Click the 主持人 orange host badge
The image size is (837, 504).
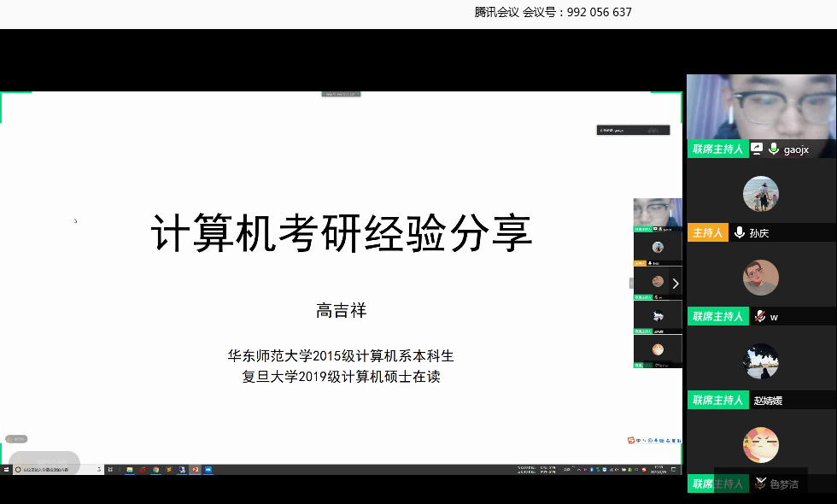point(708,232)
